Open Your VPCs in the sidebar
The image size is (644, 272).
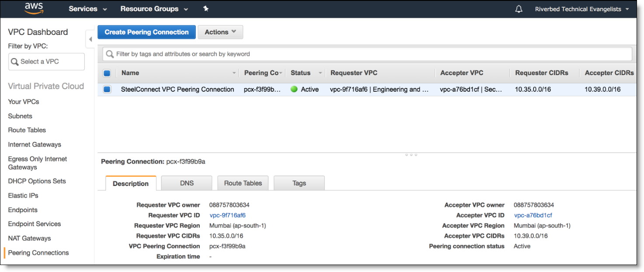click(24, 102)
